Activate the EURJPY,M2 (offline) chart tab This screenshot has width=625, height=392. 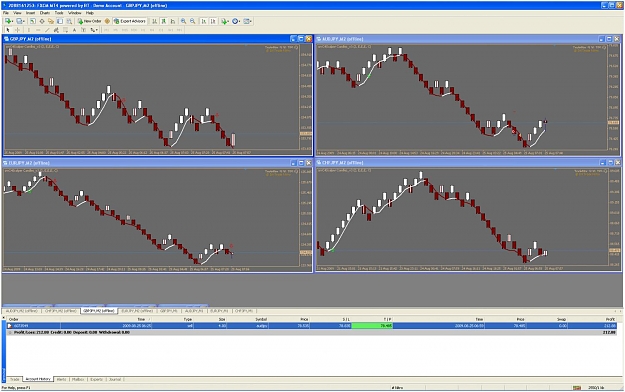point(137,311)
